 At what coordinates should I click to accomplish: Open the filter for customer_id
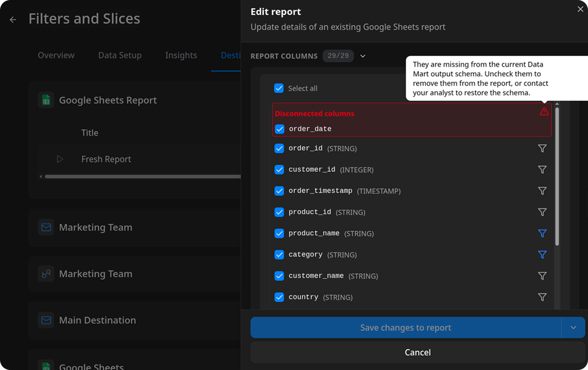(x=542, y=170)
